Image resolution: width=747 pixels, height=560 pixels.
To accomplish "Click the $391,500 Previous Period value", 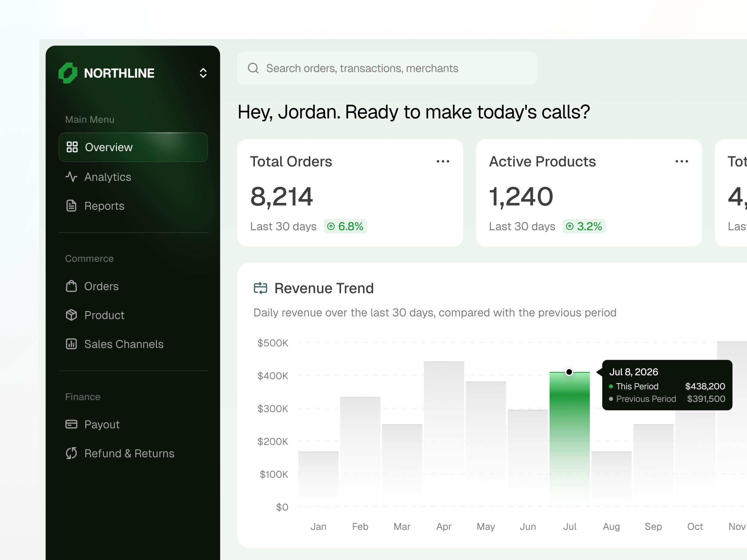I will [x=706, y=399].
